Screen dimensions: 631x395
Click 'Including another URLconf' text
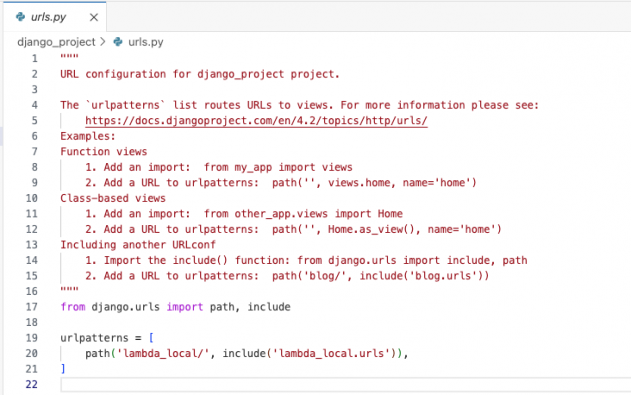(x=138, y=245)
